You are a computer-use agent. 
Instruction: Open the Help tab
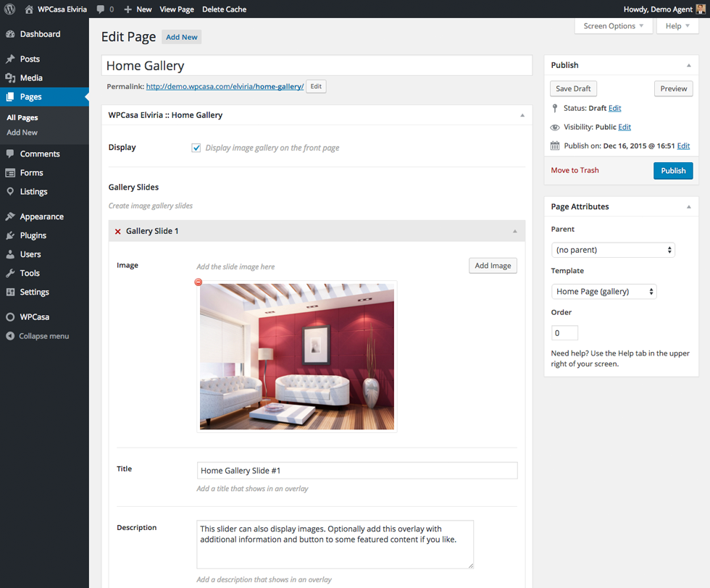[677, 26]
